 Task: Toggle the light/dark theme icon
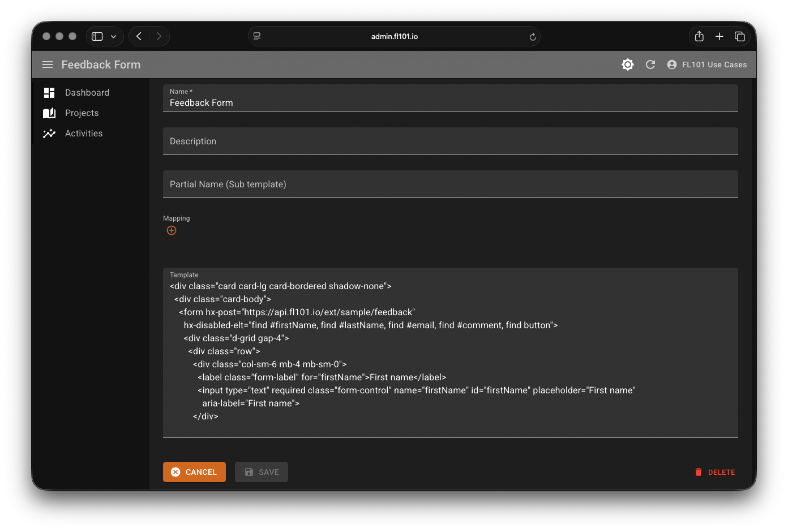(627, 65)
